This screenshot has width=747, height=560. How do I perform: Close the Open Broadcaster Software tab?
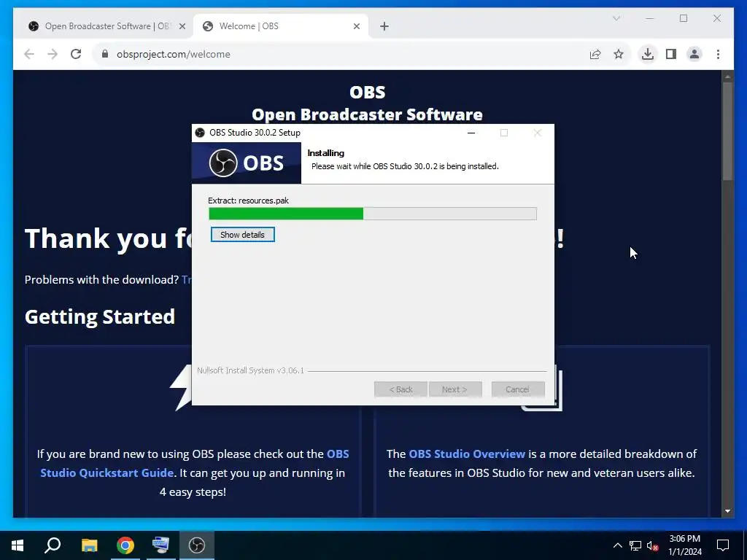point(182,26)
